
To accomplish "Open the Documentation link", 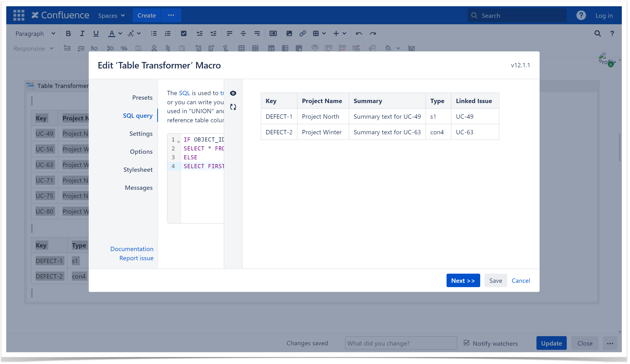I will tap(132, 249).
